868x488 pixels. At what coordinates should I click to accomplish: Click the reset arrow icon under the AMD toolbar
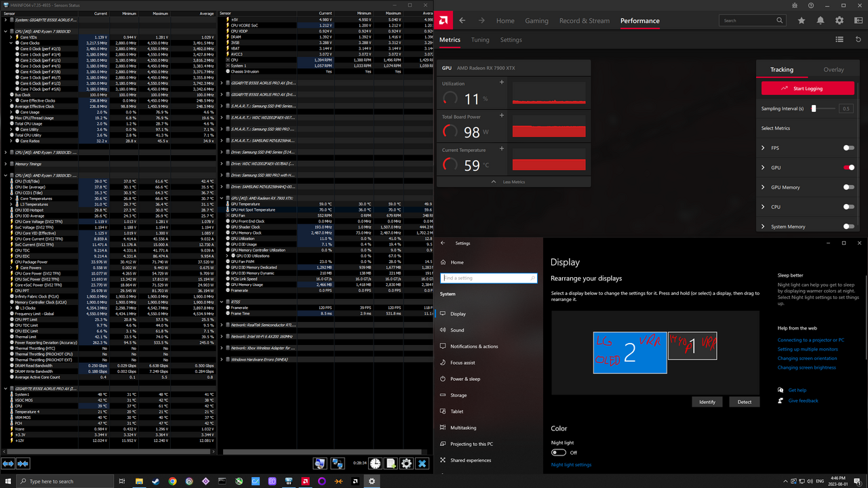(x=859, y=40)
